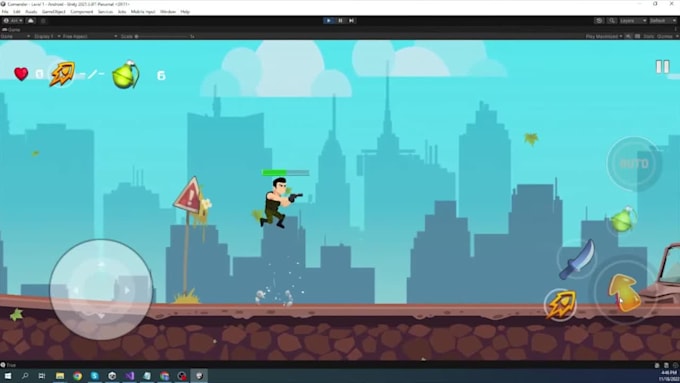Toggle Stats overlay in Game view
The height and width of the screenshot is (383, 680).
649,36
